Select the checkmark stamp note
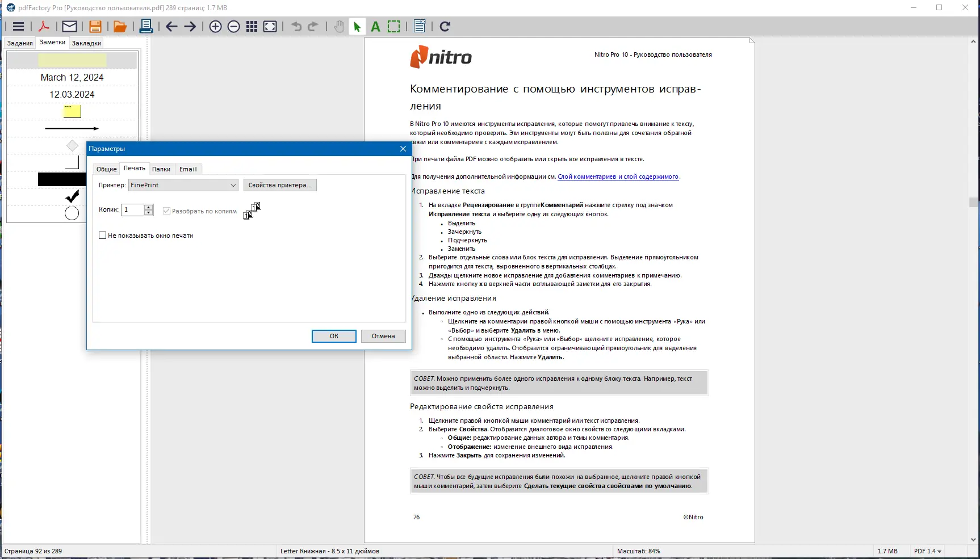This screenshot has width=980, height=559. [x=72, y=196]
